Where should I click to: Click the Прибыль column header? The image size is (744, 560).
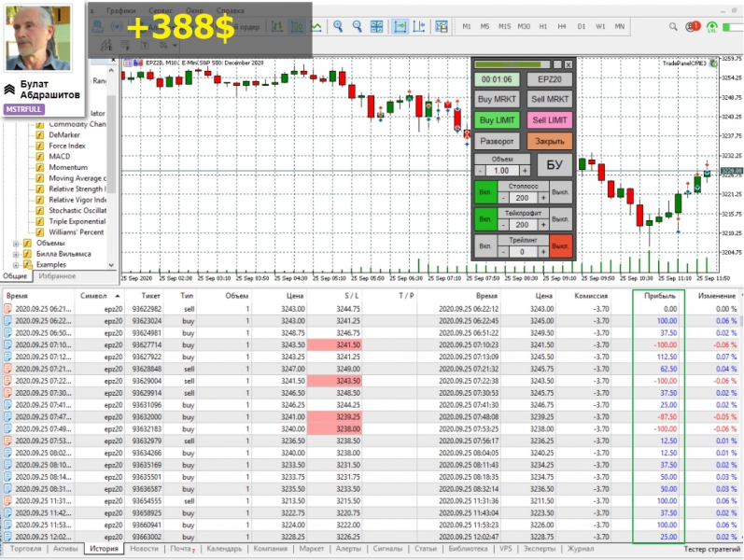659,296
